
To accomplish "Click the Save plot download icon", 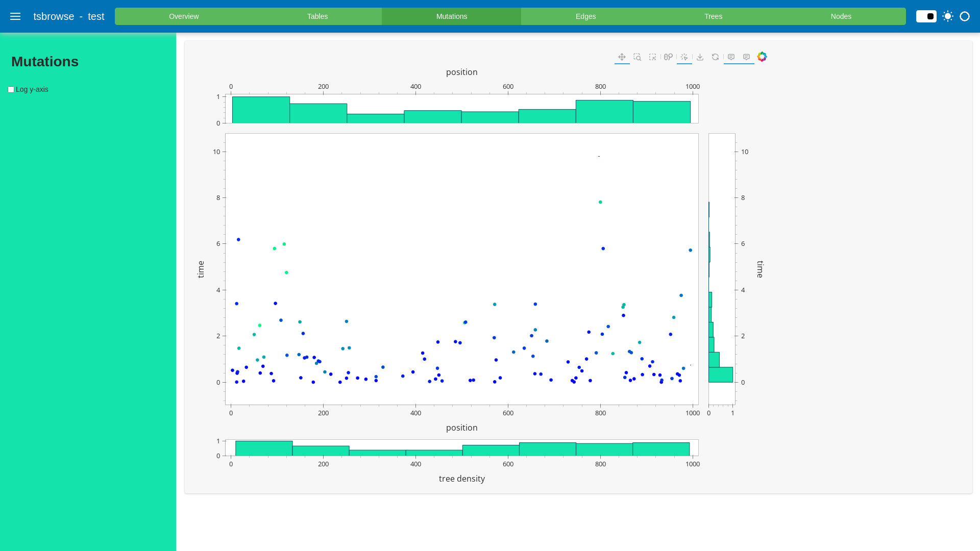I will coord(700,57).
